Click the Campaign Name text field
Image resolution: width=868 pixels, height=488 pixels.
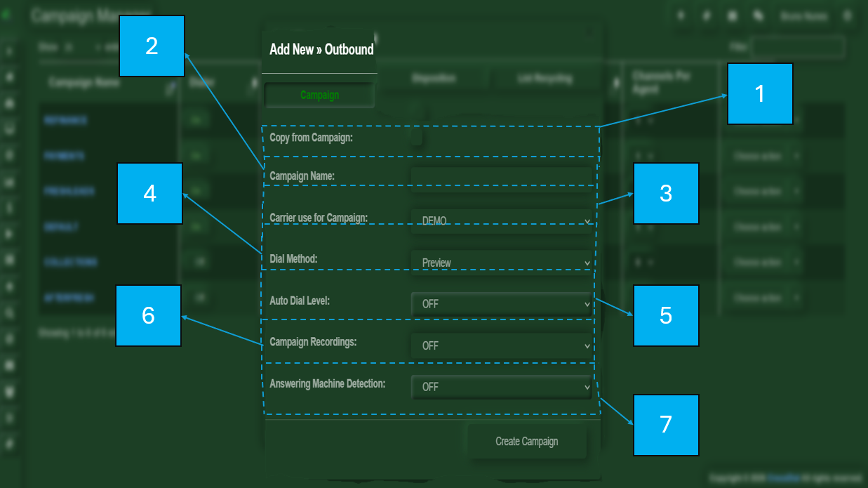coord(501,178)
